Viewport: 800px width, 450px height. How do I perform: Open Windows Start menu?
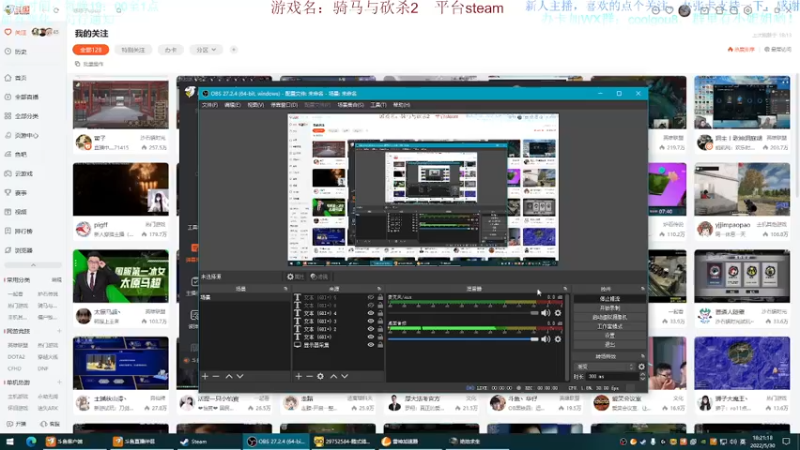point(10,441)
